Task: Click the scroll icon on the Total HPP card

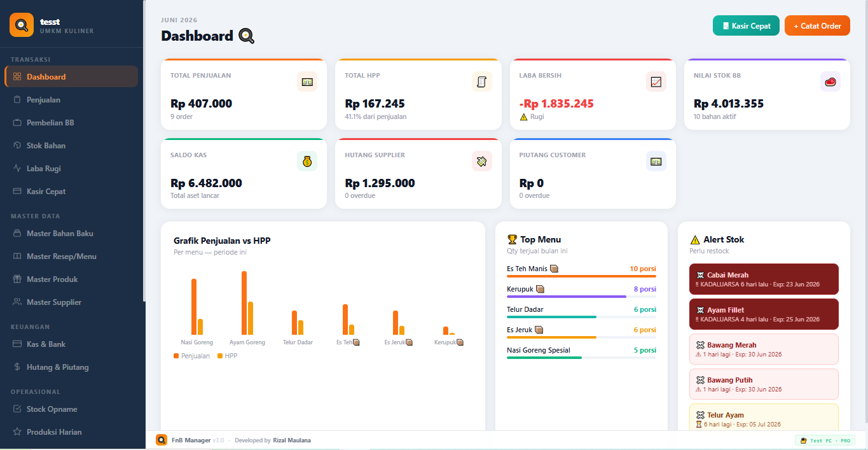Action: [482, 81]
